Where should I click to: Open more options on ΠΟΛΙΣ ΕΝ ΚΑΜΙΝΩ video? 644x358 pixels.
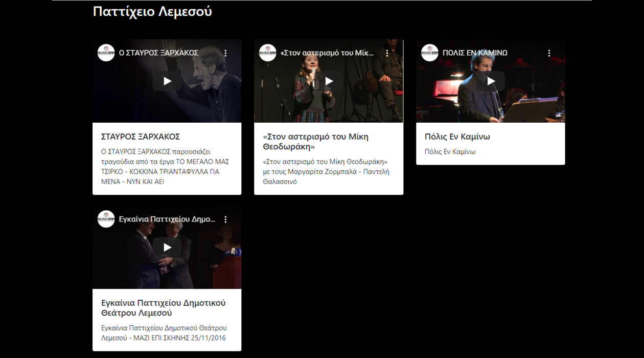click(549, 53)
